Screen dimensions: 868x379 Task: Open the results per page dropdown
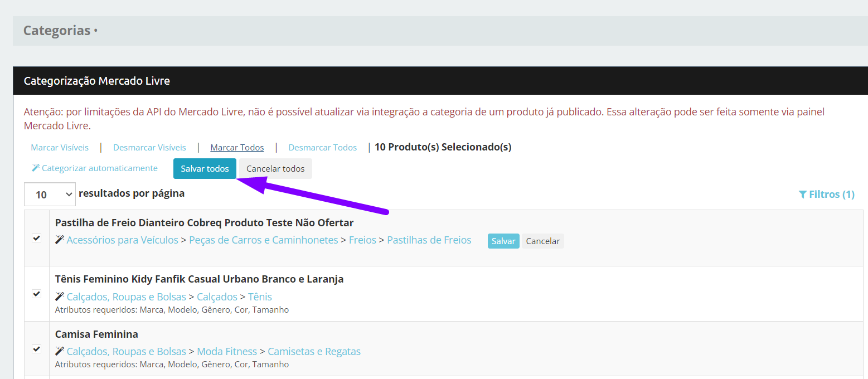(x=50, y=195)
